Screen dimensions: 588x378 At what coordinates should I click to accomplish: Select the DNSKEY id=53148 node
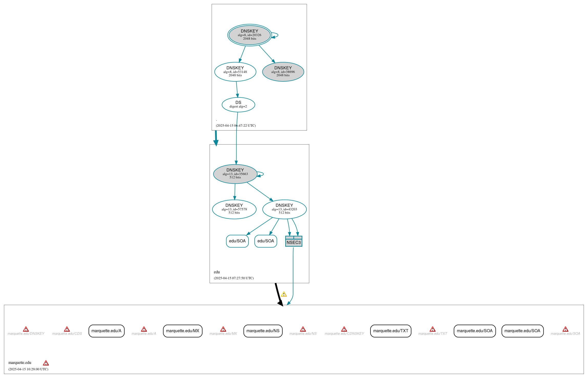click(x=235, y=72)
